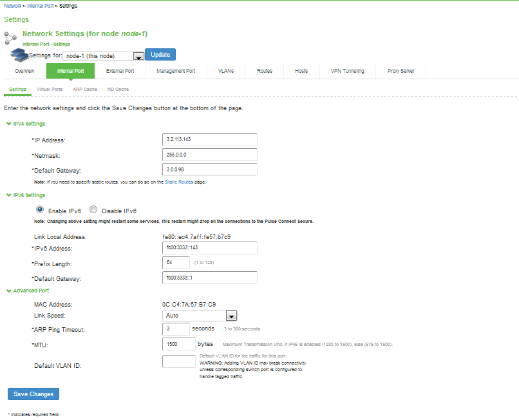The height and width of the screenshot is (420, 519).
Task: Switch to the External Port tab
Action: (120, 71)
